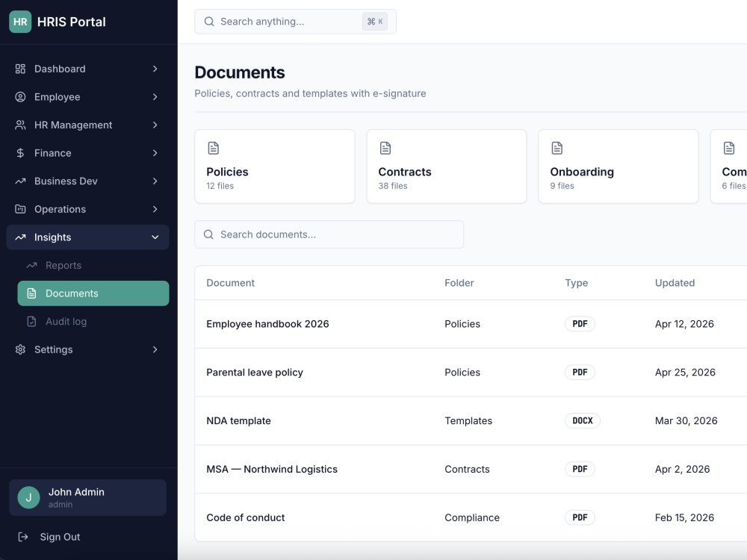Image resolution: width=747 pixels, height=560 pixels.
Task: Click the Compliance folder cell
Action: pos(472,517)
